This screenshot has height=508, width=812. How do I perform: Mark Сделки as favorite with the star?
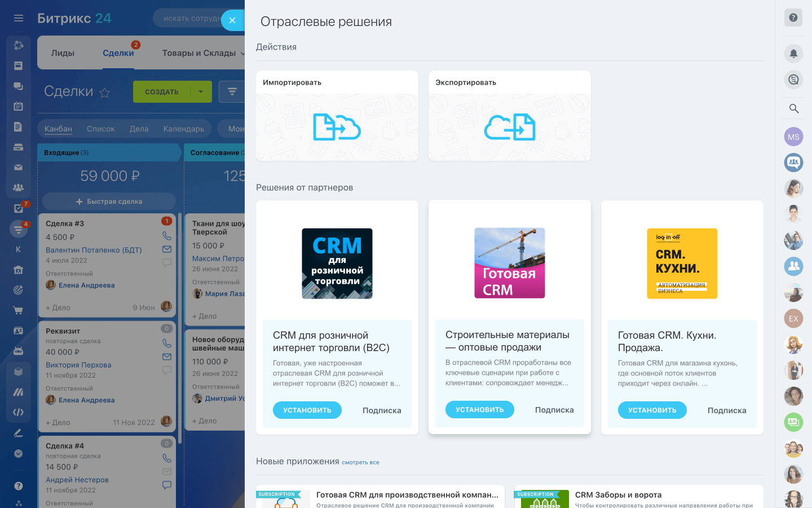tap(104, 93)
